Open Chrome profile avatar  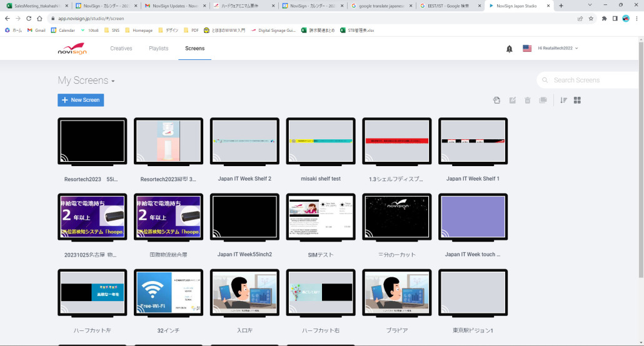625,19
